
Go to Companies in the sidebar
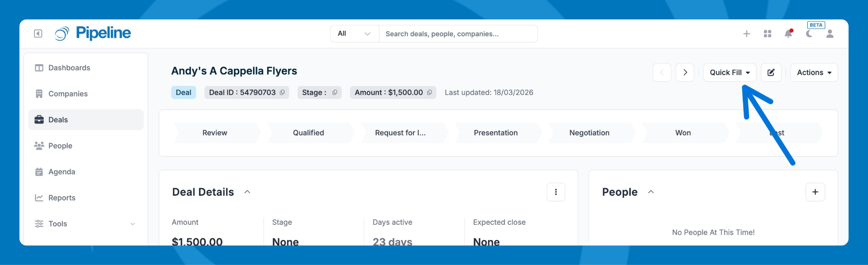coord(68,94)
